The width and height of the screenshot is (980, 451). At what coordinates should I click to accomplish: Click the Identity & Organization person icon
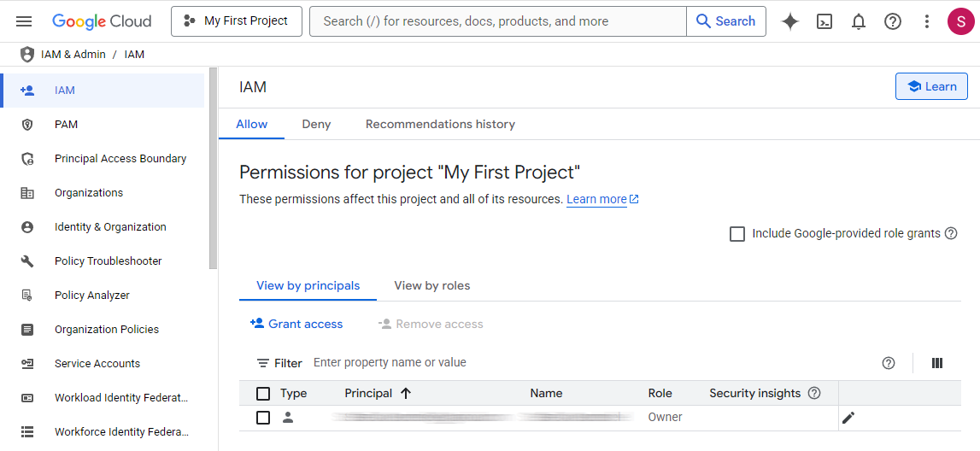pos(26,226)
